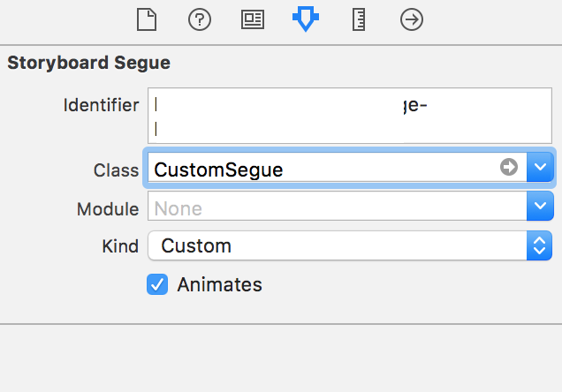Viewport: 562px width, 392px height.
Task: Open the Module dropdown arrow
Action: [540, 208]
